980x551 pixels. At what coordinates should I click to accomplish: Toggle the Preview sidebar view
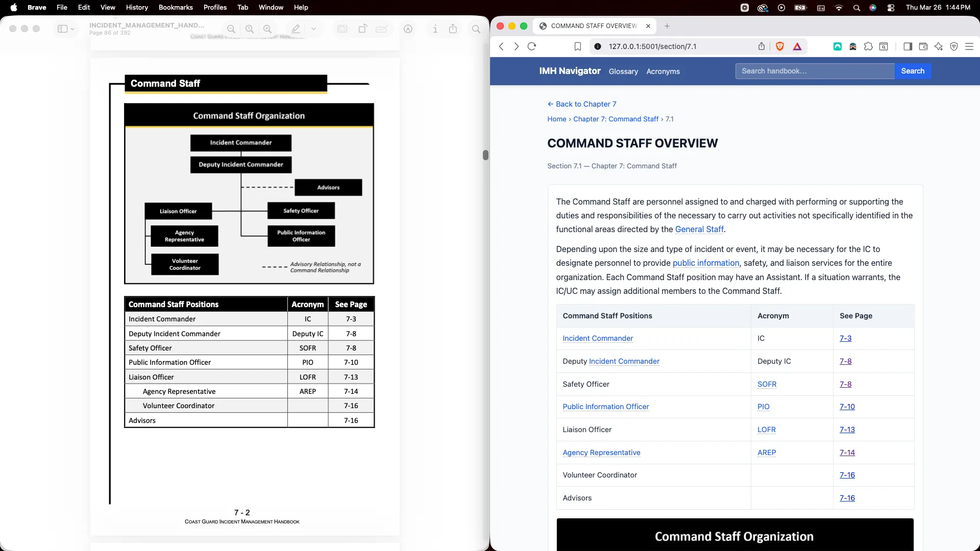pos(63,29)
